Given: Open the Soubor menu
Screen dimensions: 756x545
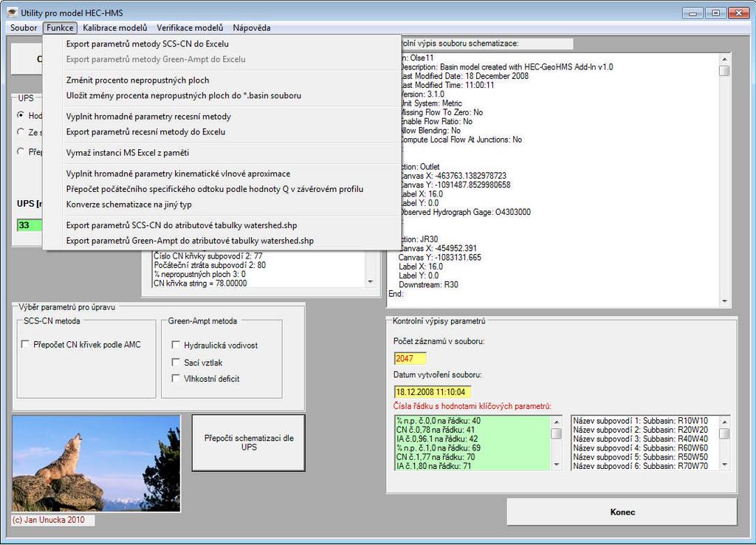Looking at the screenshot, I should point(24,28).
